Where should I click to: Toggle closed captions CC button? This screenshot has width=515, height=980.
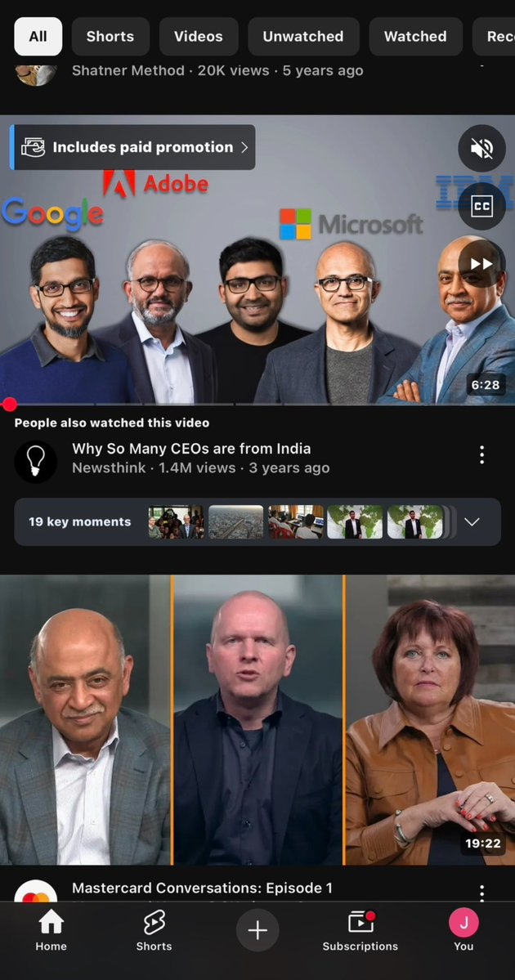[x=481, y=206]
